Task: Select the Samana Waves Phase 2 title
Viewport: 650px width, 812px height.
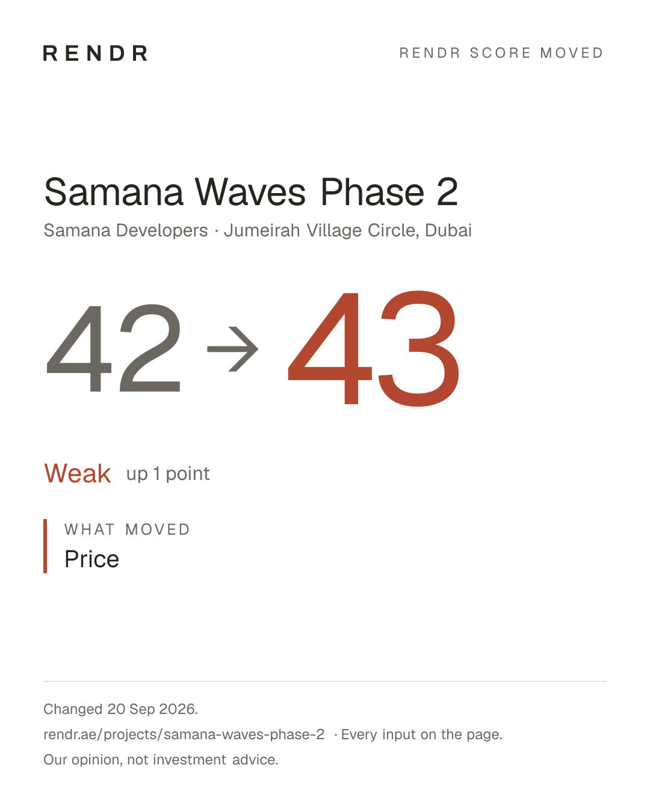Action: click(x=251, y=192)
